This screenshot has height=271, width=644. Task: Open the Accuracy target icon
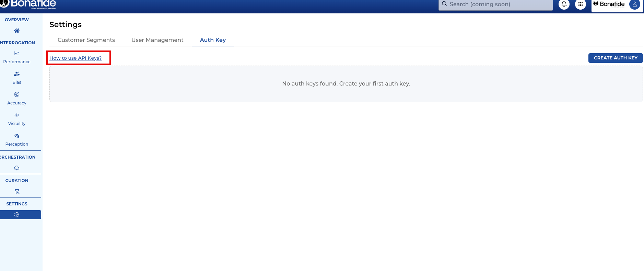(x=17, y=94)
